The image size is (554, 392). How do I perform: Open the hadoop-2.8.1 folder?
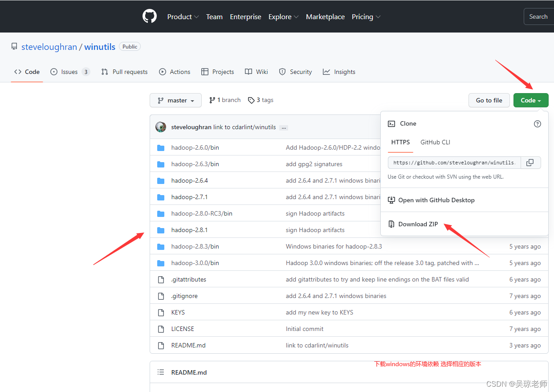point(189,230)
